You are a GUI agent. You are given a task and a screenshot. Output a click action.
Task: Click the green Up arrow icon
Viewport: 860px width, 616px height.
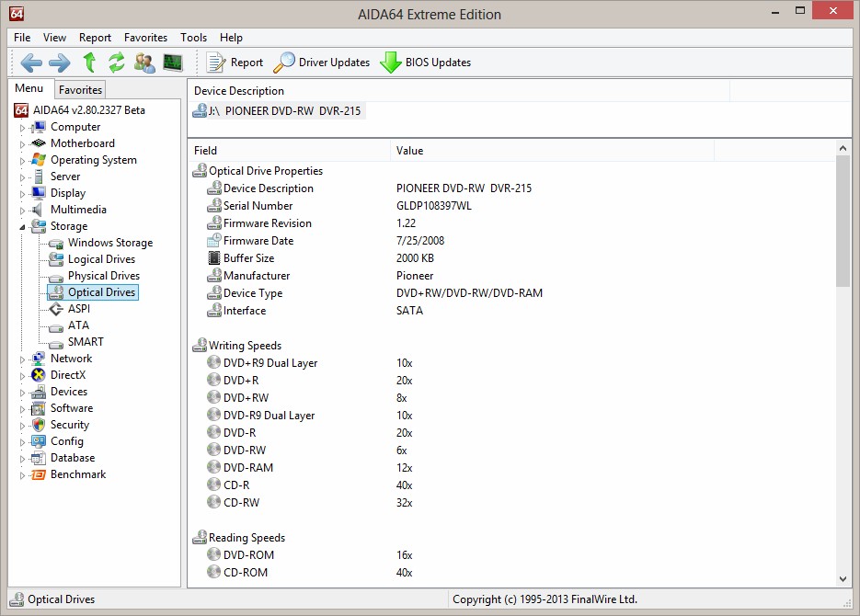click(89, 63)
